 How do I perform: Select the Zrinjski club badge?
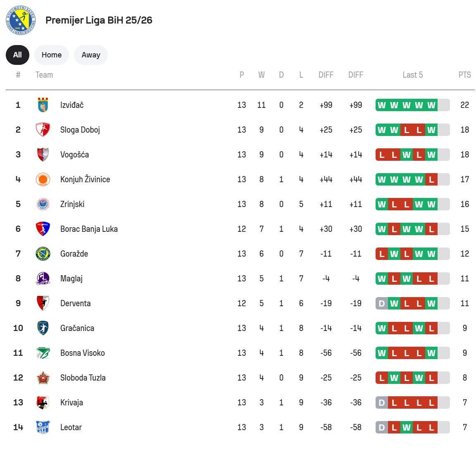43,204
